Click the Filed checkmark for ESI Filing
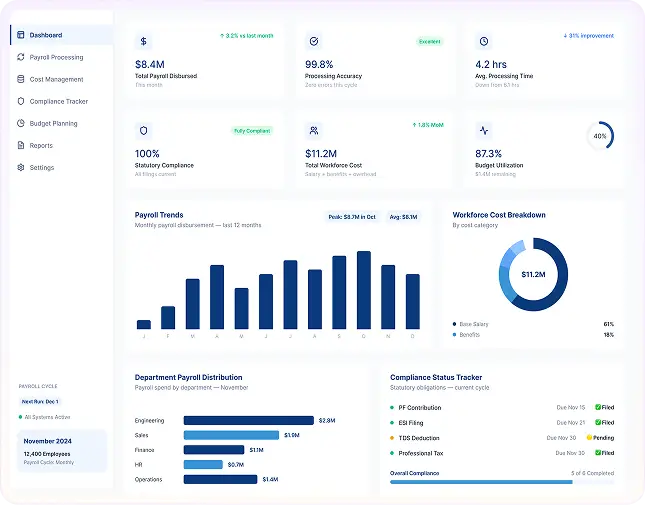645x505 pixels. pos(598,422)
